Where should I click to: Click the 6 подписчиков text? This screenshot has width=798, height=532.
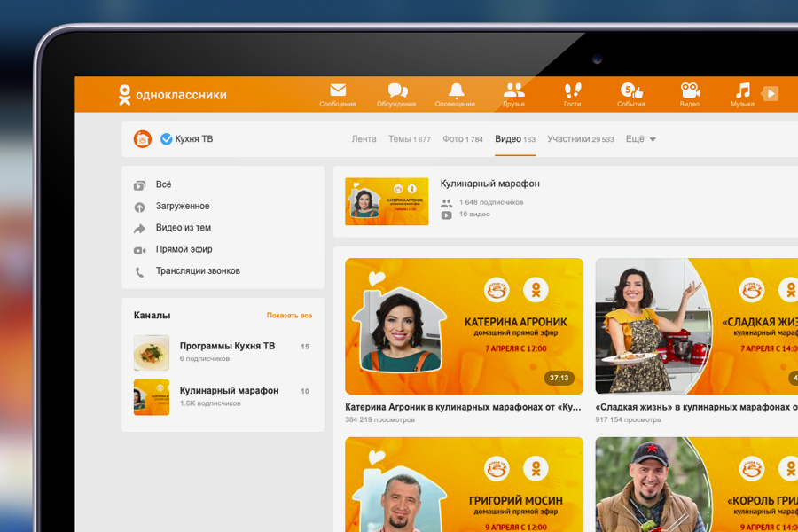coord(205,359)
